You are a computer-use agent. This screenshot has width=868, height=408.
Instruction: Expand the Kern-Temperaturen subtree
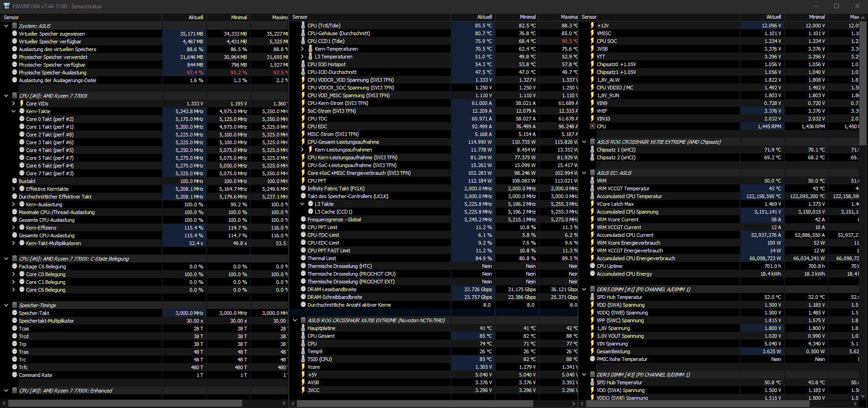coord(302,49)
